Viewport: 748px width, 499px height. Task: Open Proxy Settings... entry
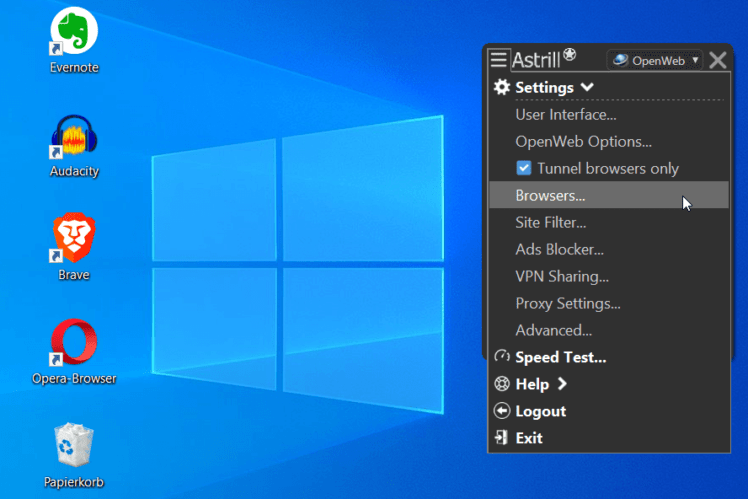pyautogui.click(x=568, y=303)
